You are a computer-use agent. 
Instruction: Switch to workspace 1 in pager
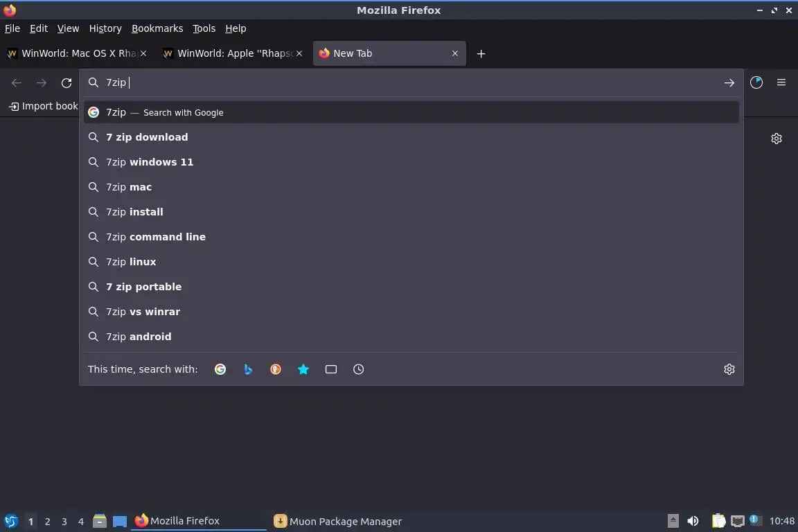pyautogui.click(x=30, y=522)
